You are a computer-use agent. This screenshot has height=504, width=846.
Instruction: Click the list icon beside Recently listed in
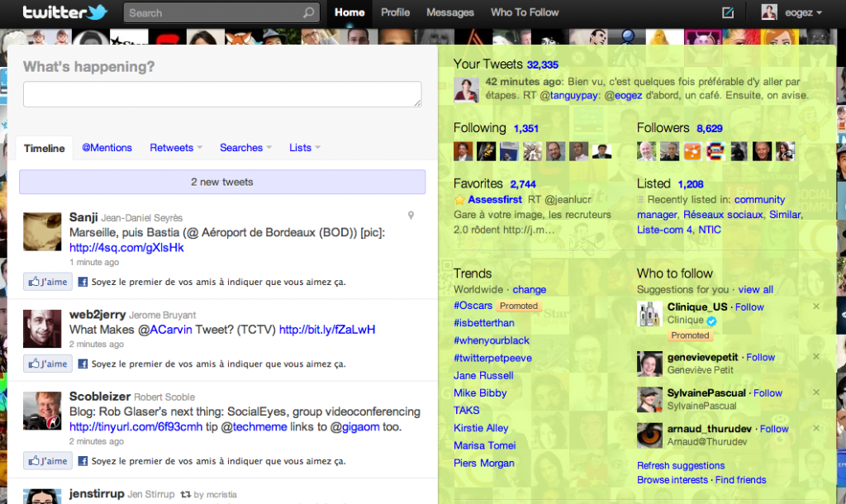point(640,200)
